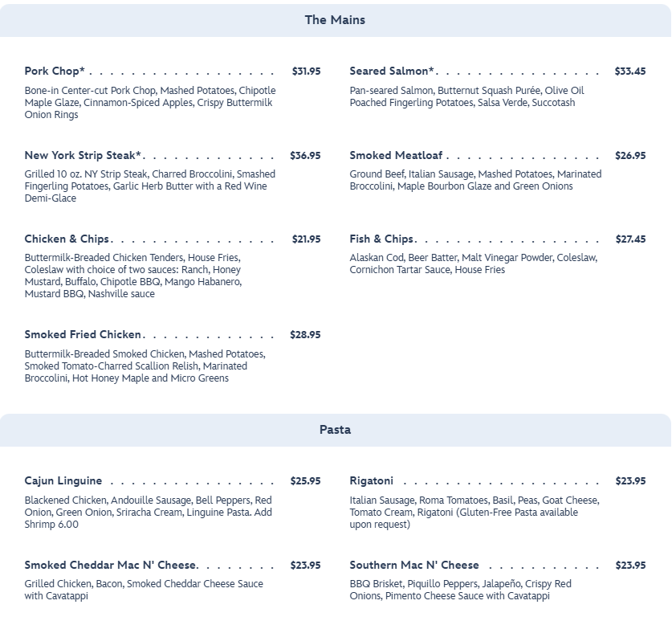This screenshot has width=672, height=621.
Task: Click the $25.95 Cajun Linguine price
Action: coord(305,481)
